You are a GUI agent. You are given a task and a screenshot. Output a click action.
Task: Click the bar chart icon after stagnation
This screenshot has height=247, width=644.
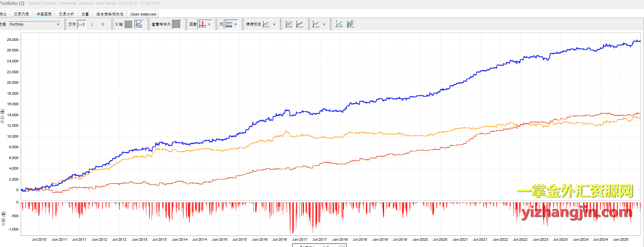click(x=289, y=24)
